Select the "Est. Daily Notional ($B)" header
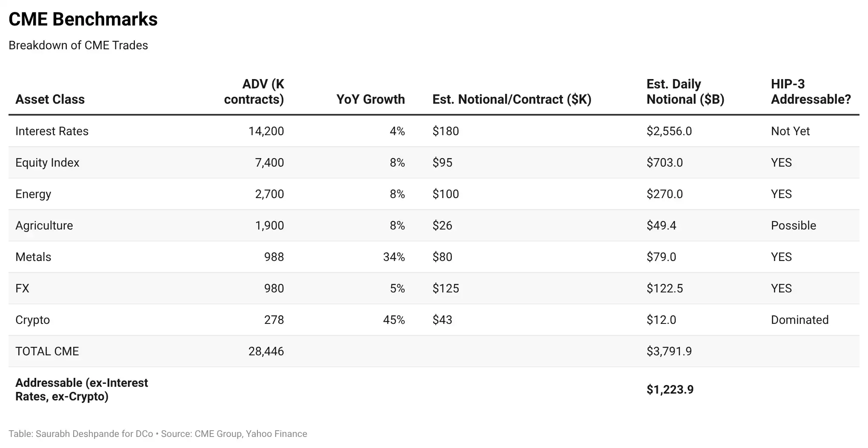The height and width of the screenshot is (448, 868). coord(685,92)
